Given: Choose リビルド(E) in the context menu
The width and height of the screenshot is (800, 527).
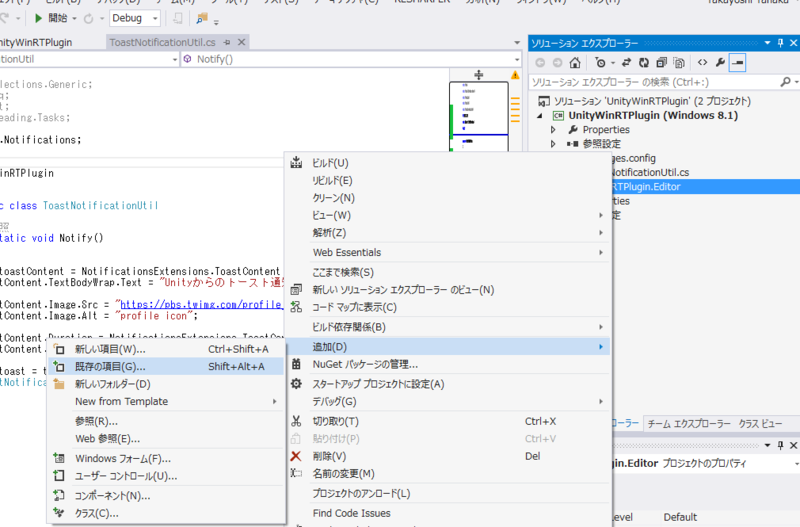Looking at the screenshot, I should pyautogui.click(x=332, y=181).
